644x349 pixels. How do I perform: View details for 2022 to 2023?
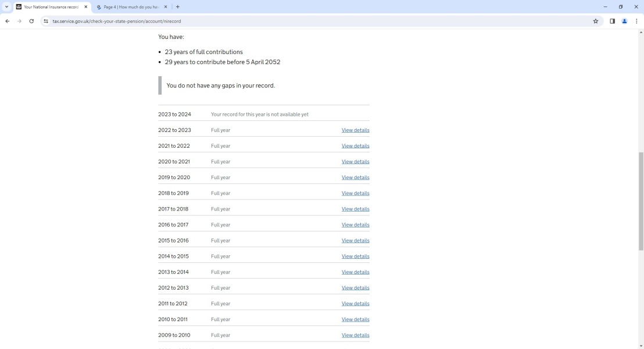[x=355, y=130]
